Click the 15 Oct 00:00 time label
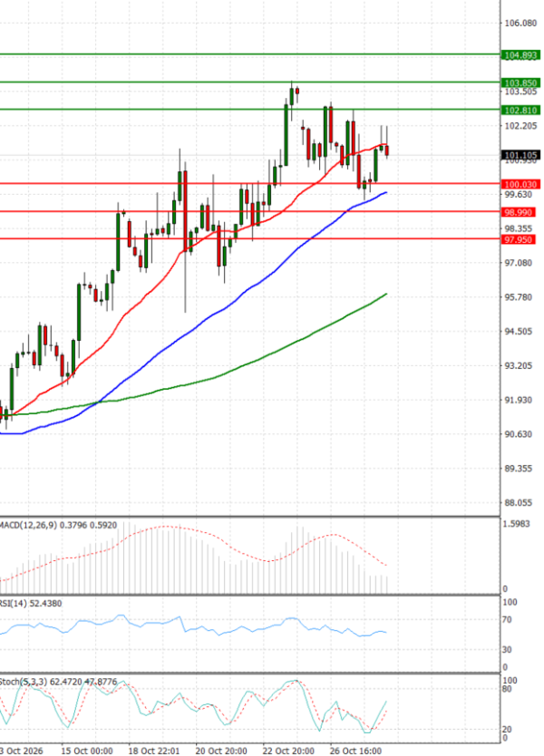 click(87, 751)
